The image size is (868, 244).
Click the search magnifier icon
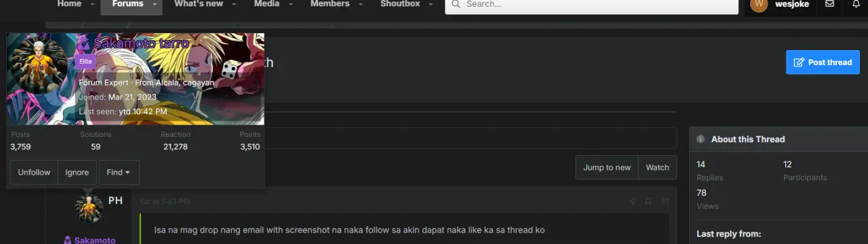455,4
